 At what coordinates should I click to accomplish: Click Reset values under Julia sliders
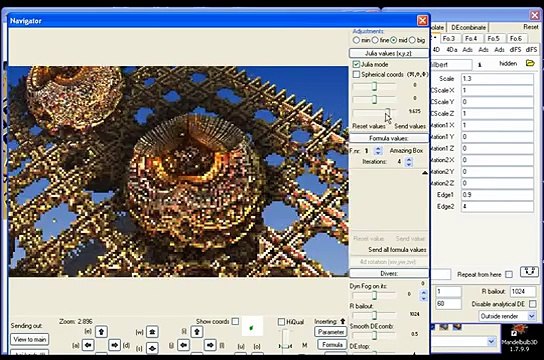coord(369,126)
